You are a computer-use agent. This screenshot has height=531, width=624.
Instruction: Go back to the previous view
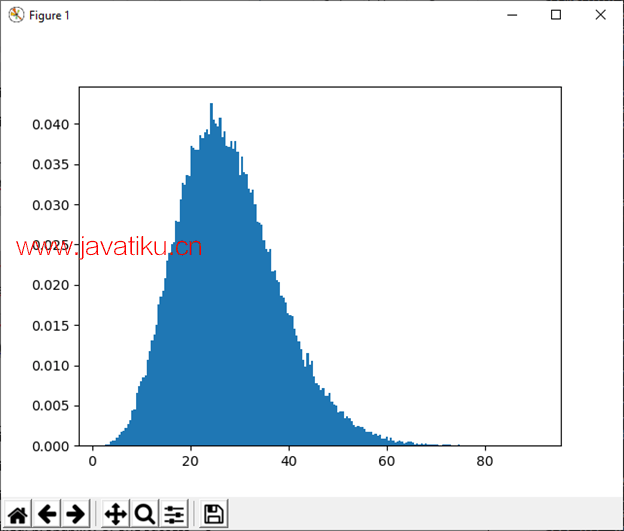47,514
